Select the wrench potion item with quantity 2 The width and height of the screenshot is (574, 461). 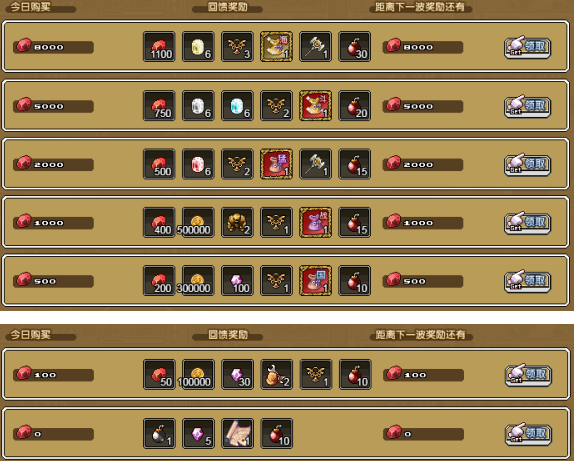[277, 375]
